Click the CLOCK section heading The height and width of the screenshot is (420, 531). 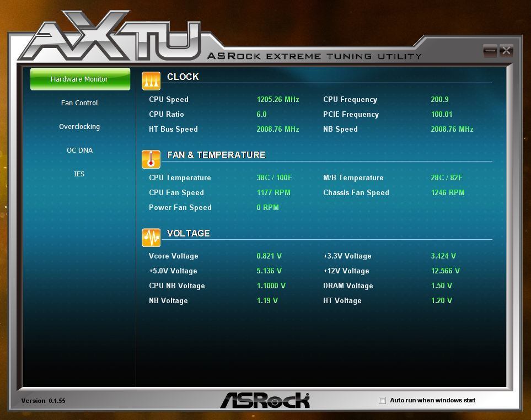pyautogui.click(x=183, y=77)
